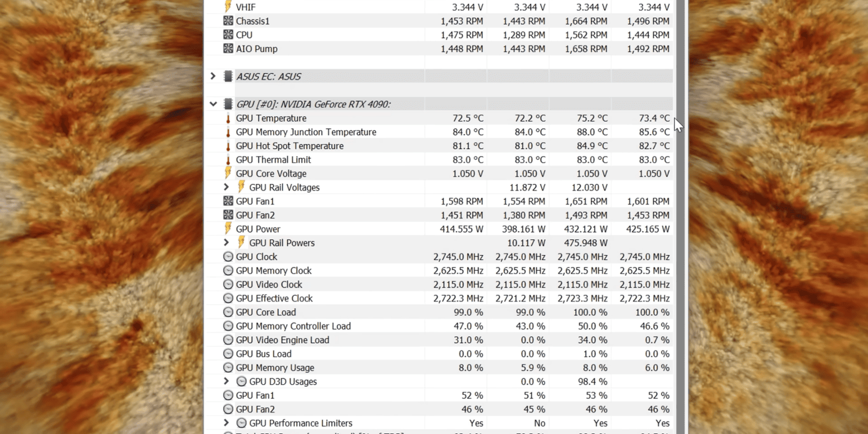
Task: Expand GPU Performance Limiters sub-items
Action: pos(226,423)
